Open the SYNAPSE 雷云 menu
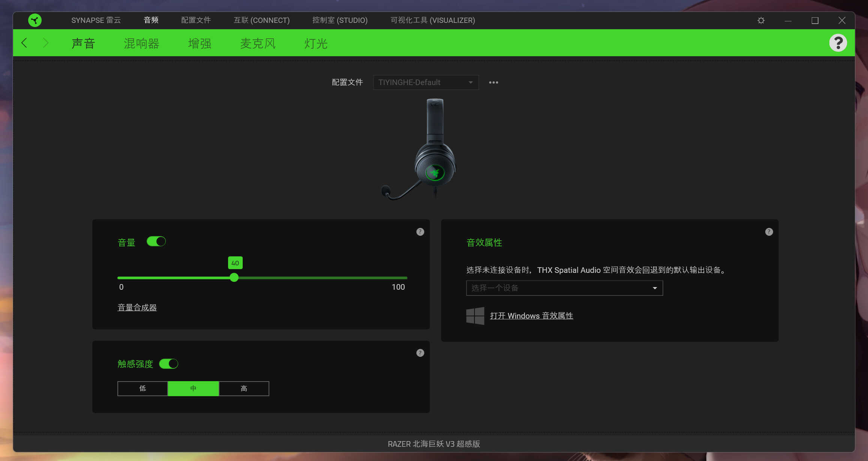868x461 pixels. click(96, 20)
